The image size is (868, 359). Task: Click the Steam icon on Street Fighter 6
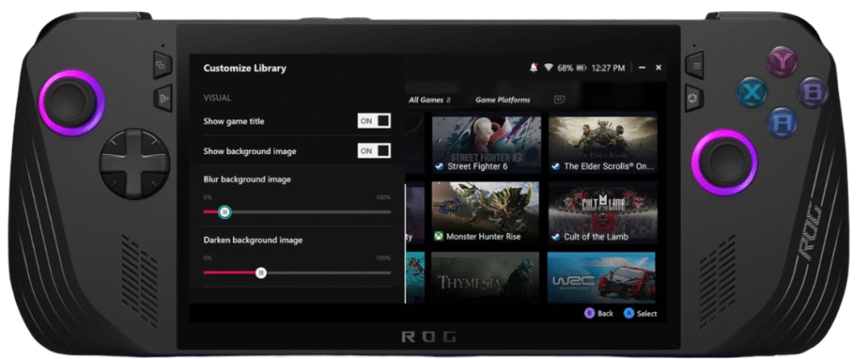coord(439,166)
